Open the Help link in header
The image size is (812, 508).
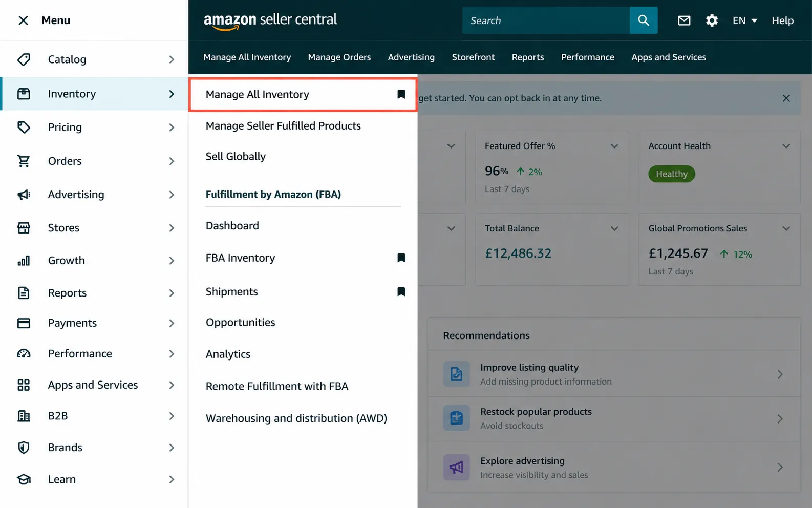coord(782,20)
